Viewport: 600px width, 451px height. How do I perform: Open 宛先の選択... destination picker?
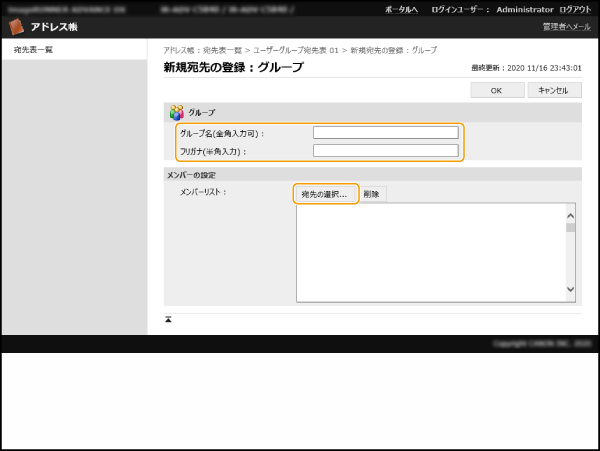coord(326,193)
